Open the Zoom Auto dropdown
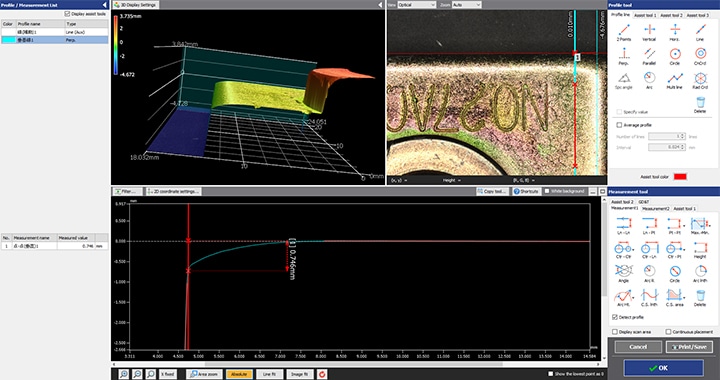 coord(467,5)
